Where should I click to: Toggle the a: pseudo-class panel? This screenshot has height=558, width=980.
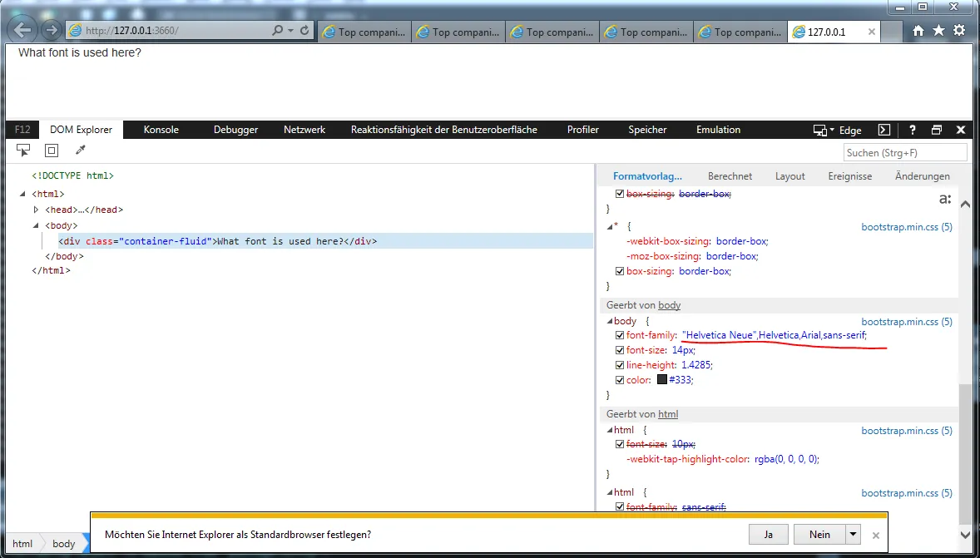945,200
